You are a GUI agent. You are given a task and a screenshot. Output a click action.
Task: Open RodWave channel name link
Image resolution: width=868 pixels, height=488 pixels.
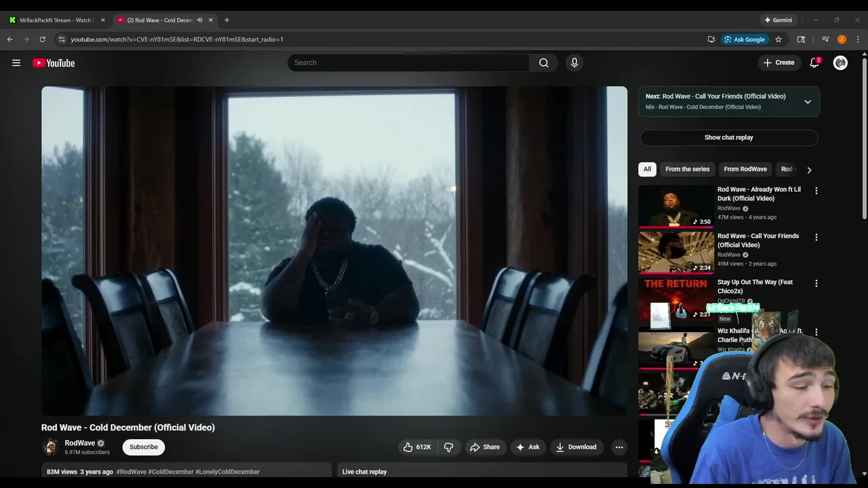(80, 443)
